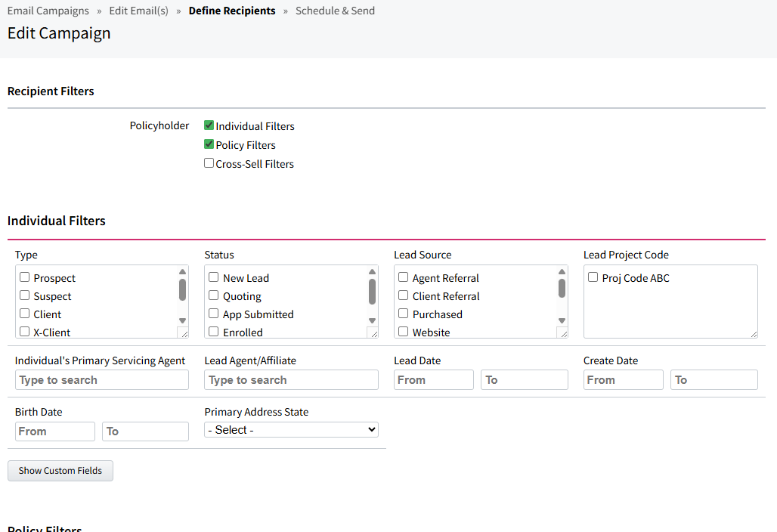Viewport: 777px width, 532px height.
Task: Click the Show Custom Fields button
Action: (x=60, y=471)
